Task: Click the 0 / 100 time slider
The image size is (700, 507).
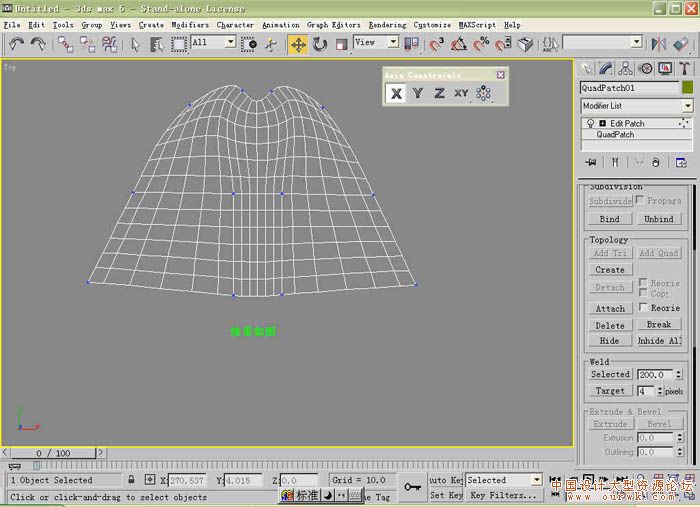Action: 53,453
